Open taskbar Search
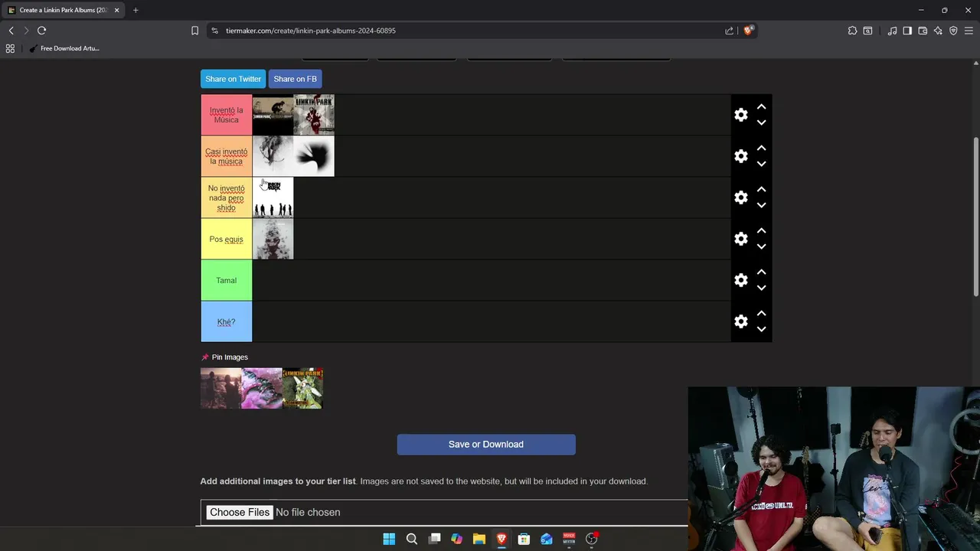The height and width of the screenshot is (551, 980). coord(412,539)
